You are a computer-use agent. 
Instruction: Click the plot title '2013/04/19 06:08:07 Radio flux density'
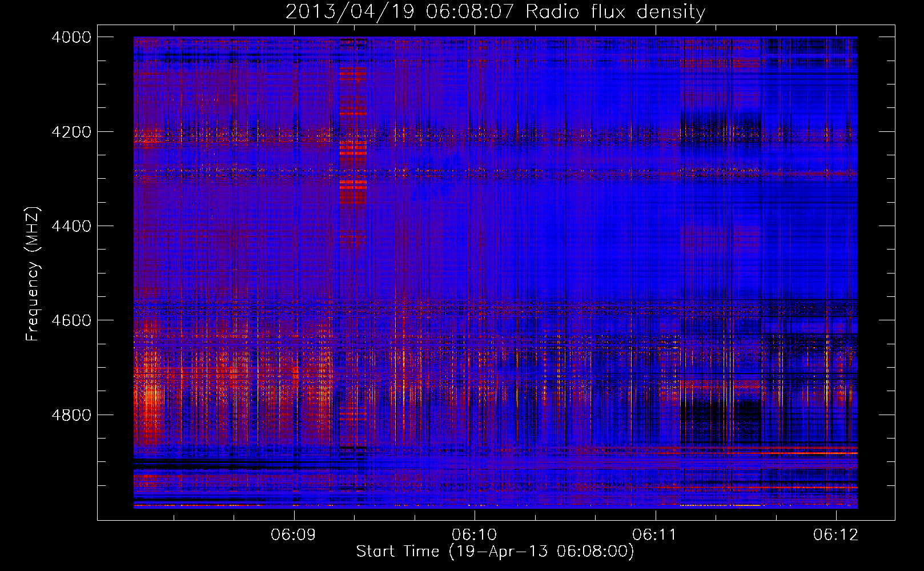(496, 12)
